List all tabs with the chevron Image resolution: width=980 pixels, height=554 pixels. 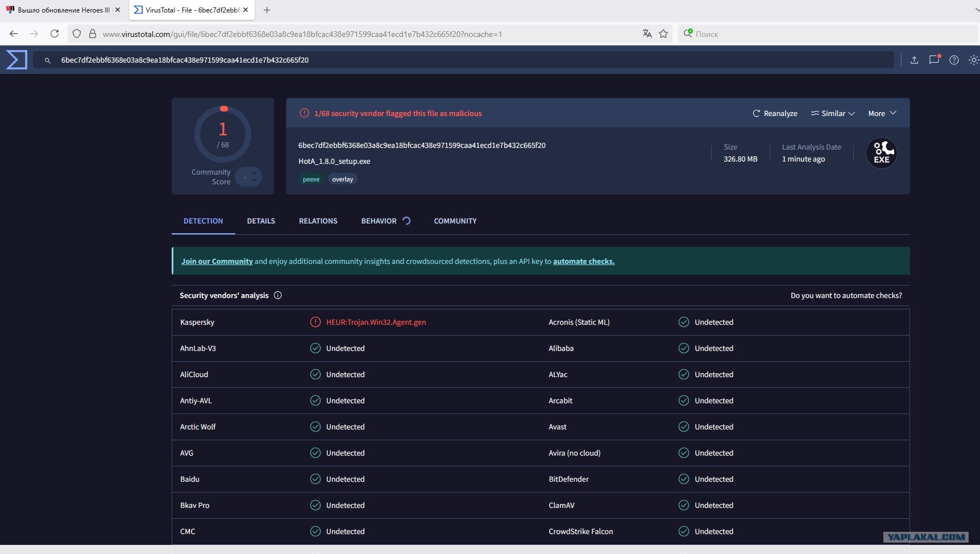[976, 10]
